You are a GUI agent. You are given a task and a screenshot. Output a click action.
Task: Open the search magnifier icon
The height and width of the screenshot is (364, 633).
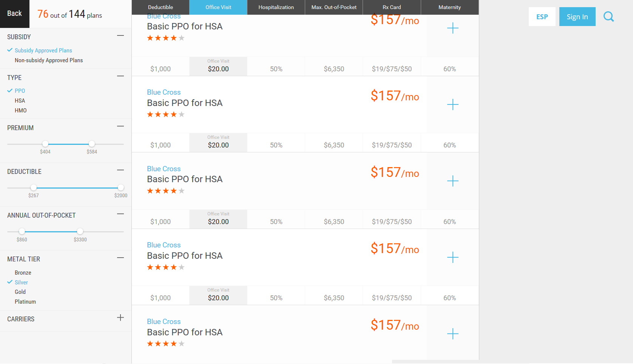pyautogui.click(x=608, y=17)
